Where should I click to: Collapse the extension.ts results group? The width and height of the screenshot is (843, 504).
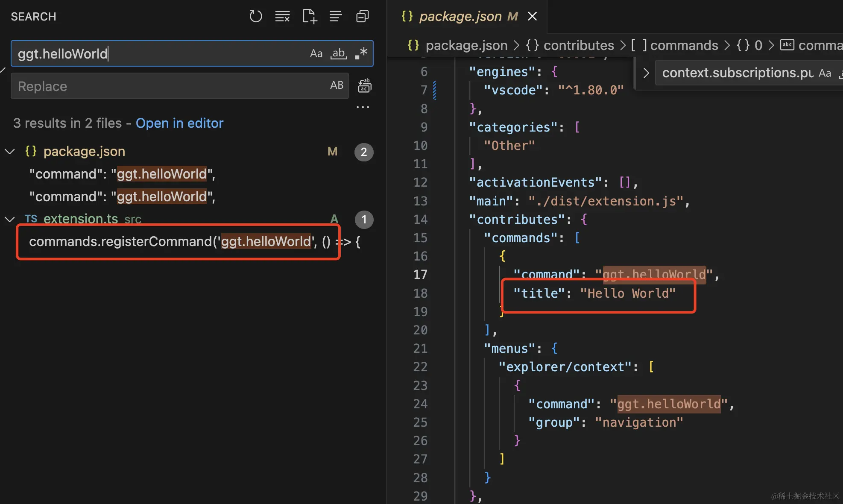point(9,219)
